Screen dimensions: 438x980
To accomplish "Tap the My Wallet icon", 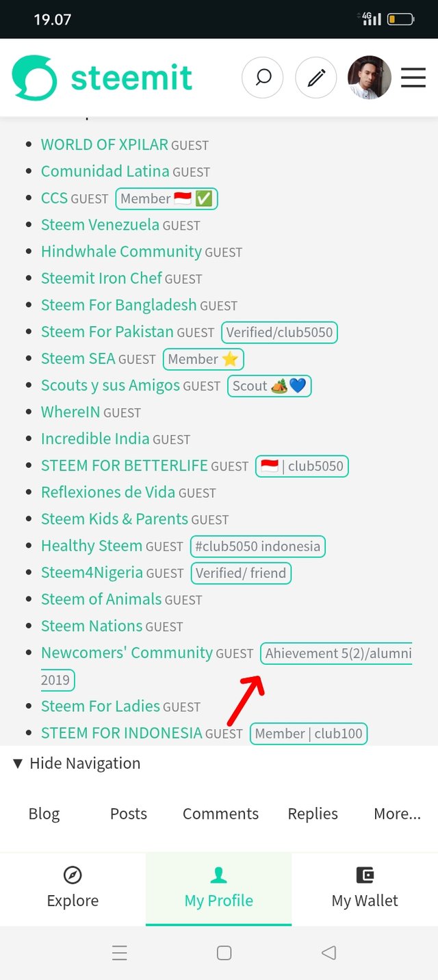I will point(365,875).
